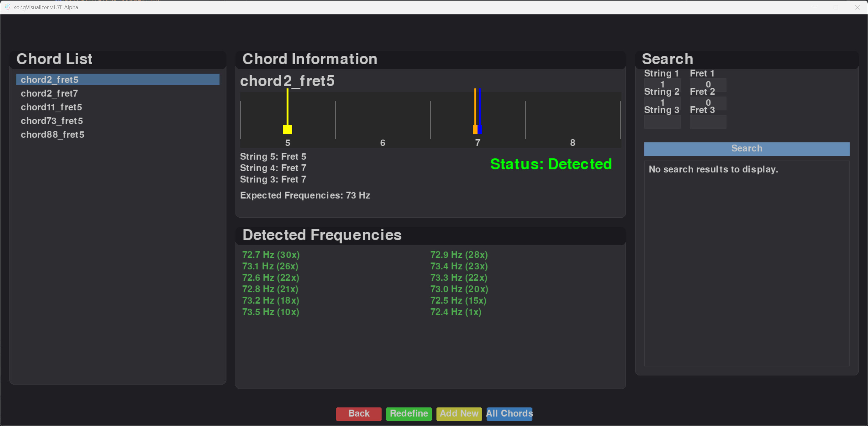Screen dimensions: 868x426
Task: Select chord73_fret5 from the Chord List
Action: [x=52, y=121]
